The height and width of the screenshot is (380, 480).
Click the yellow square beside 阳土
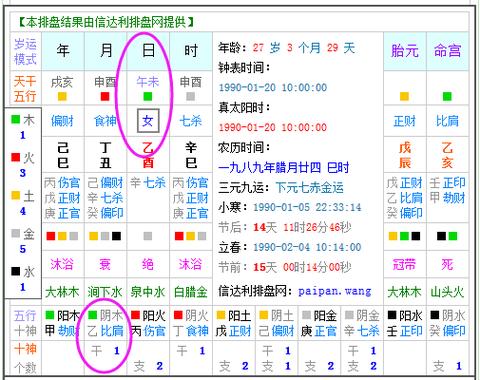click(221, 315)
